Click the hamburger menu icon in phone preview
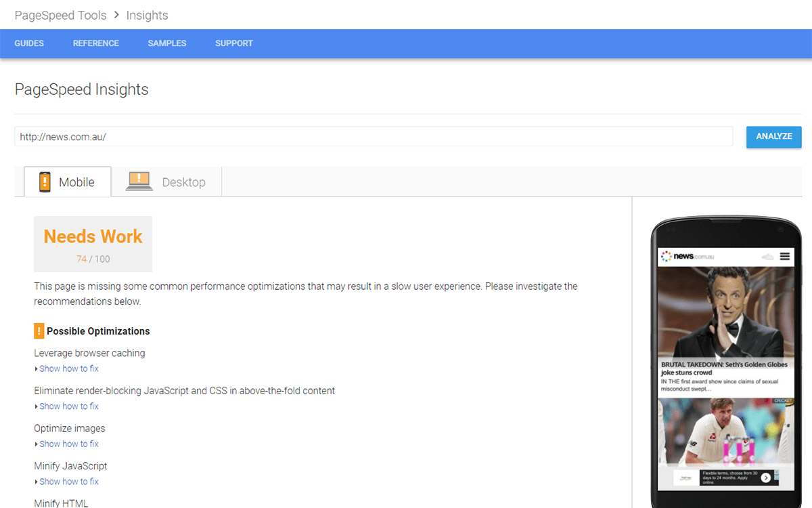812x508 pixels. click(785, 257)
